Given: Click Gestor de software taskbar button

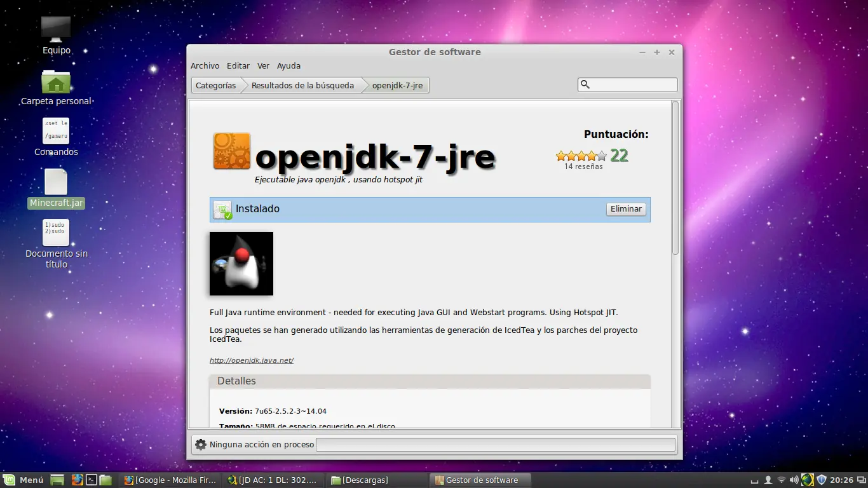Looking at the screenshot, I should 481,480.
